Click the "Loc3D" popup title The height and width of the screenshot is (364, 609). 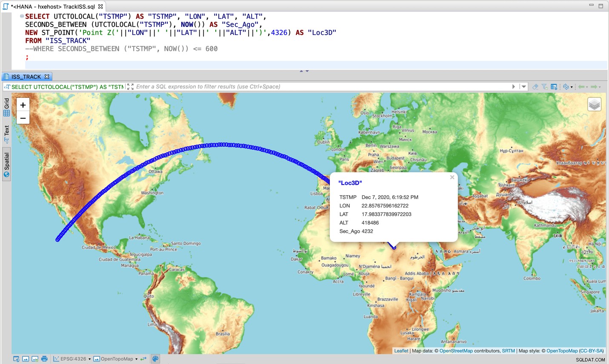click(x=350, y=183)
